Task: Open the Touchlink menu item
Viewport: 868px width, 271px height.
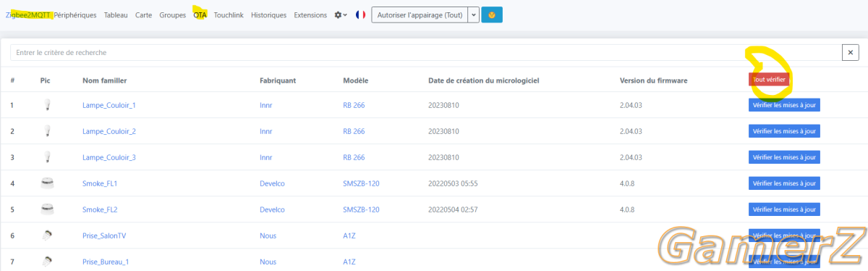Action: point(229,14)
